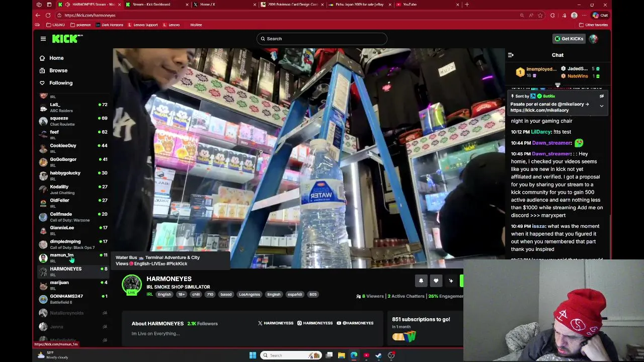Open File Explorer from taskbar
Viewport: 644px width, 362px height.
(x=342, y=355)
